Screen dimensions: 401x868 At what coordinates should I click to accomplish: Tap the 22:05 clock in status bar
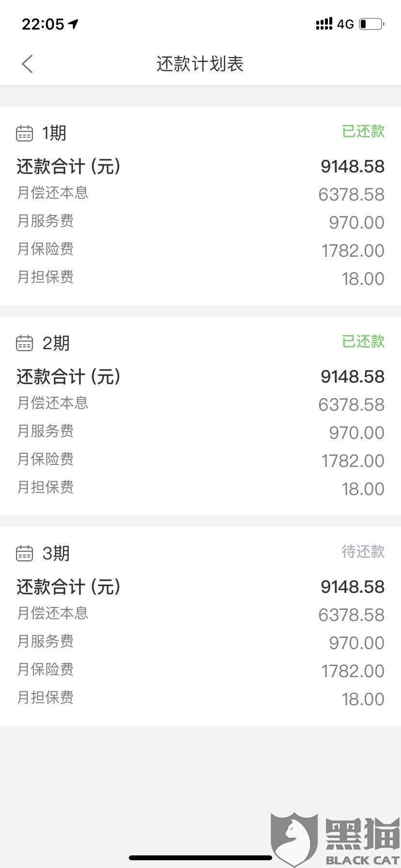click(x=43, y=24)
